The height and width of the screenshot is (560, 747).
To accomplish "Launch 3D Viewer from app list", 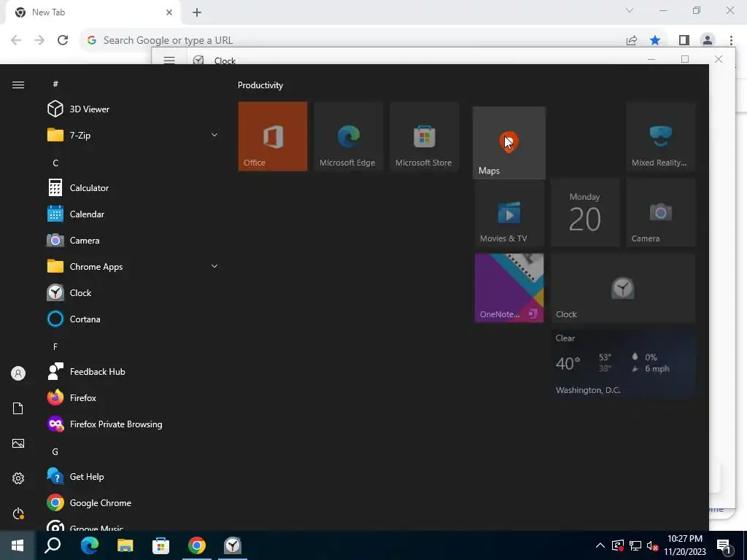I will [x=133, y=109].
